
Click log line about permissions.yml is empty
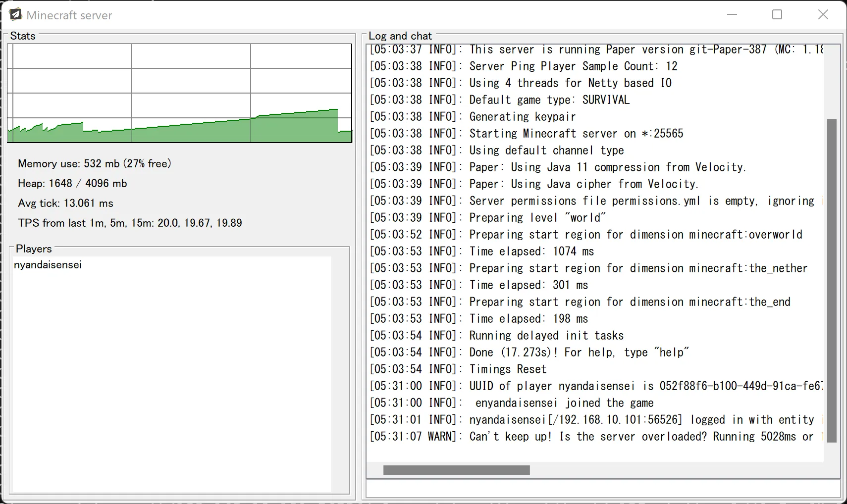click(x=596, y=201)
